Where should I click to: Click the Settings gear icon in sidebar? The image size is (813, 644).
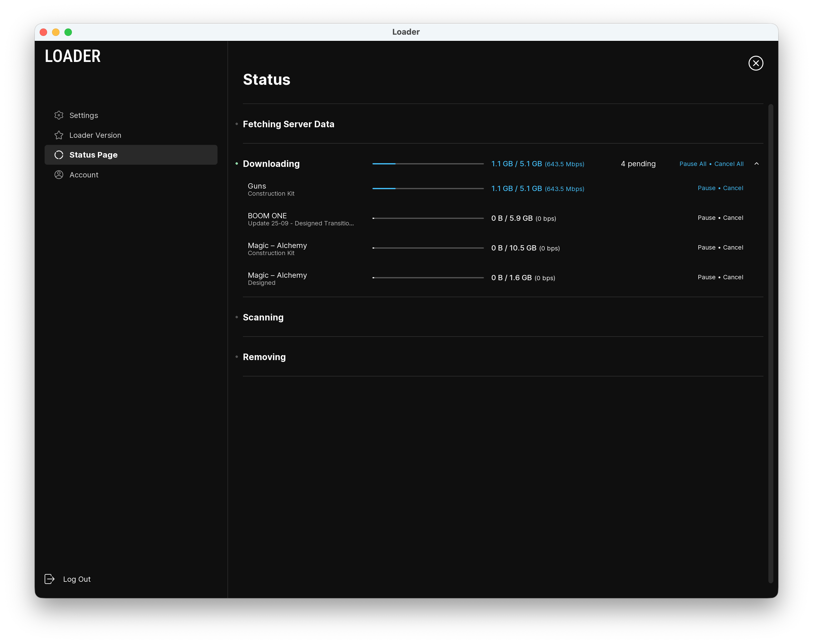point(59,115)
